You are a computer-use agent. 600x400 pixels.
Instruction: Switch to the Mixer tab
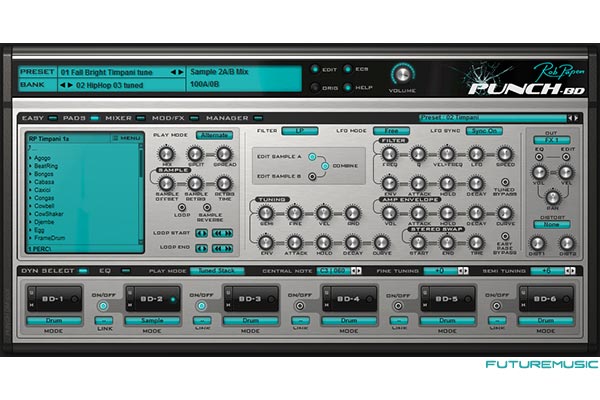[125, 118]
